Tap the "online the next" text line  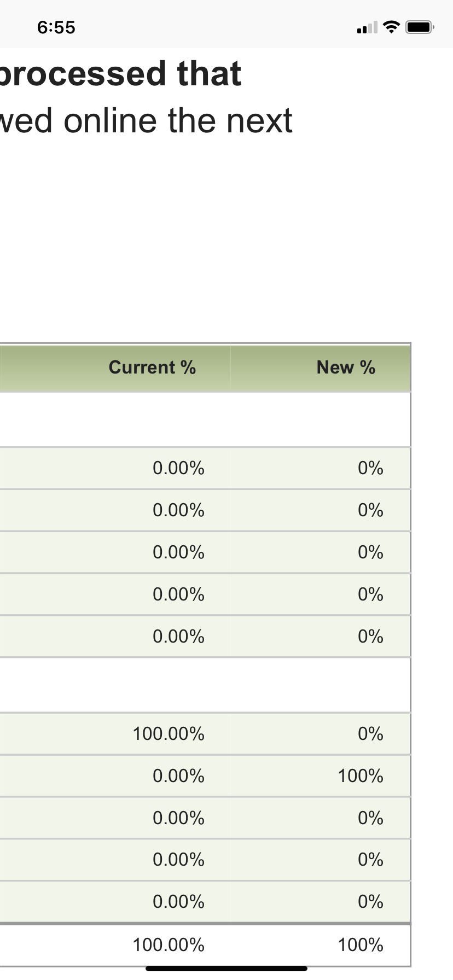pyautogui.click(x=178, y=121)
